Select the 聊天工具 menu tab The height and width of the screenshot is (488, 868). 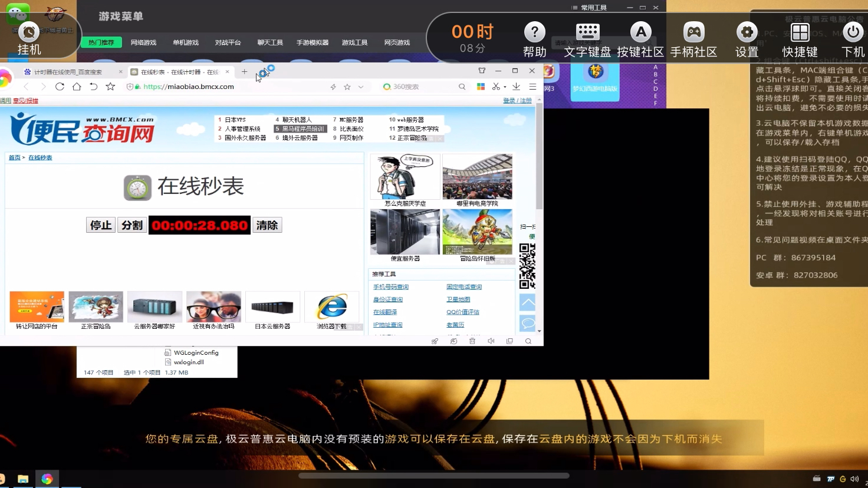270,42
